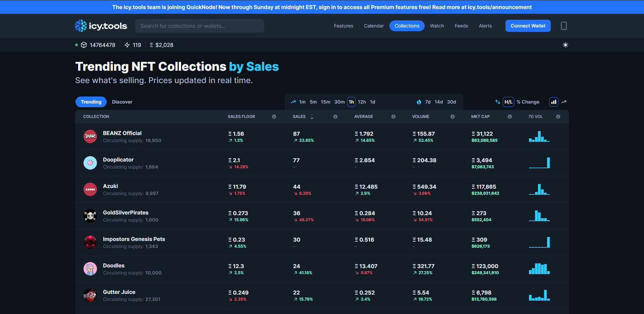Image resolution: width=644 pixels, height=314 pixels.
Task: Open the Doodles collection link
Action: (x=114, y=265)
